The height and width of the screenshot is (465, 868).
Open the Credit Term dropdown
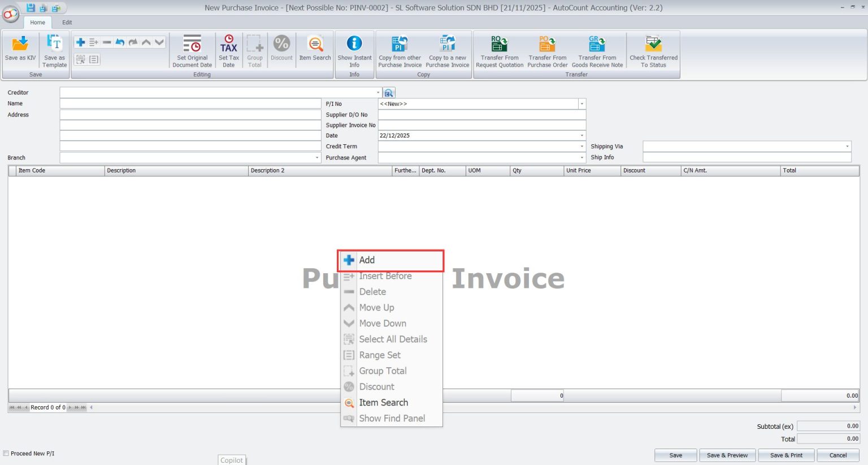(x=581, y=146)
